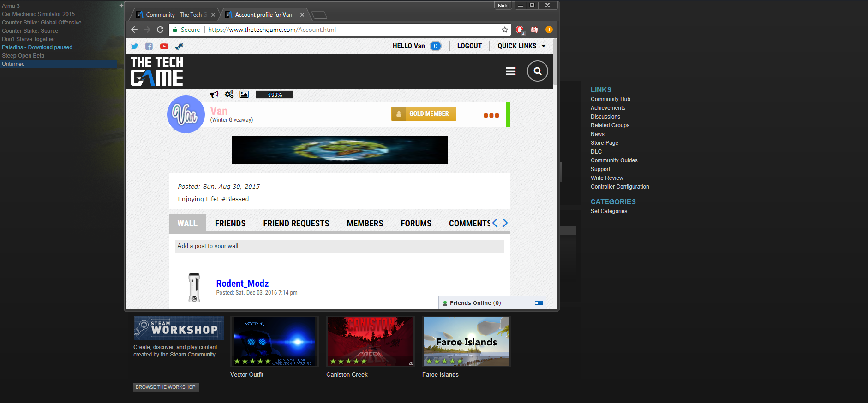Click the Steam Workshop banner image
This screenshot has width=868, height=403.
point(179,328)
